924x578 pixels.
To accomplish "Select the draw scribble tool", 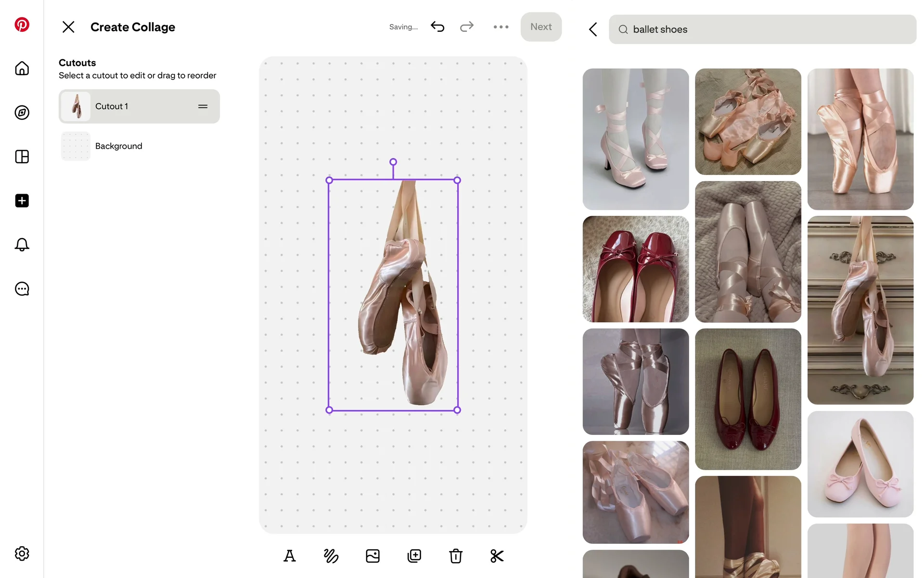I will (331, 556).
